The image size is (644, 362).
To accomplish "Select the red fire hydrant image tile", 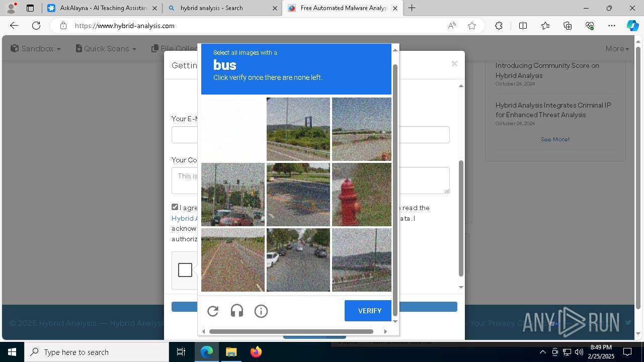I will coord(362,195).
